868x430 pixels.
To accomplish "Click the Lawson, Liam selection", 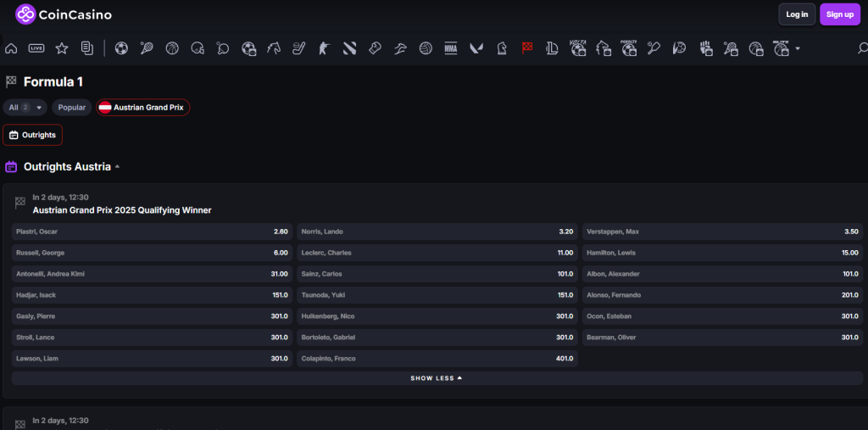I will 153,359.
